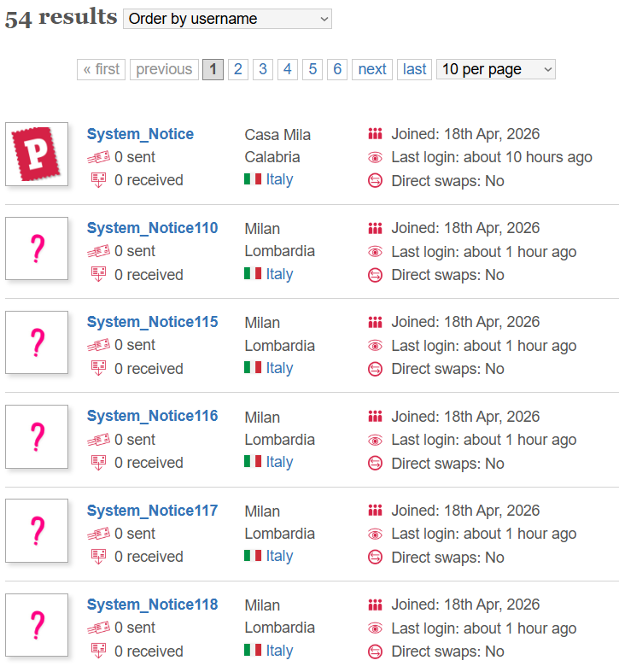This screenshot has width=619, height=672.
Task: Open the 10 per page dropdown
Action: coord(495,69)
